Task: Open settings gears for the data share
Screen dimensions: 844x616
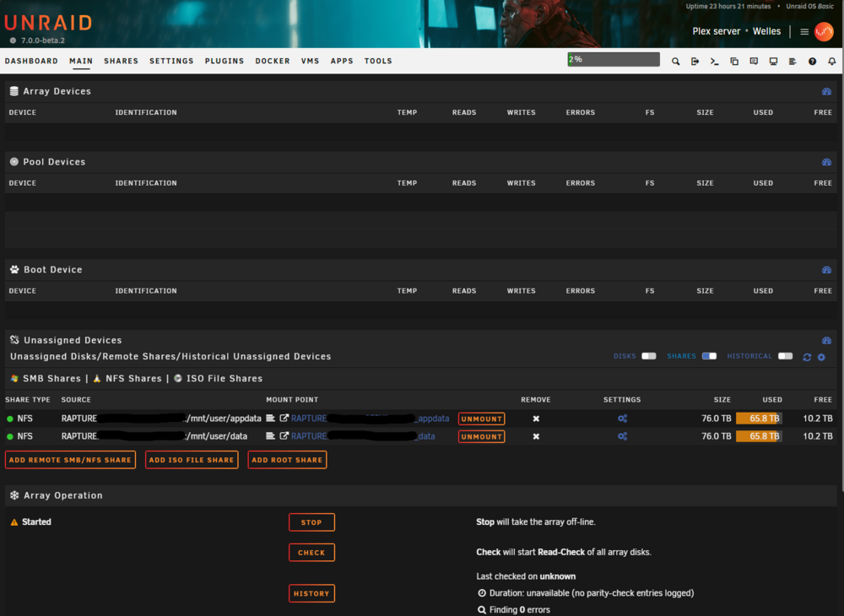Action: (622, 436)
